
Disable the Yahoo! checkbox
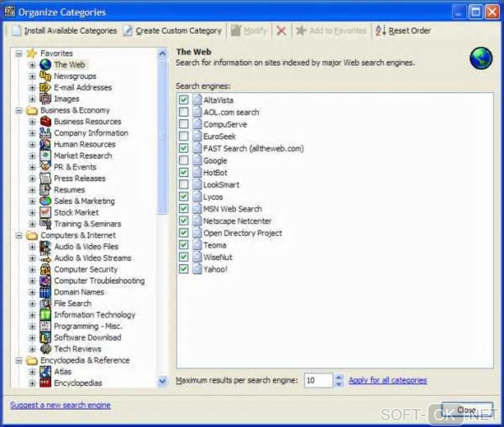[183, 269]
